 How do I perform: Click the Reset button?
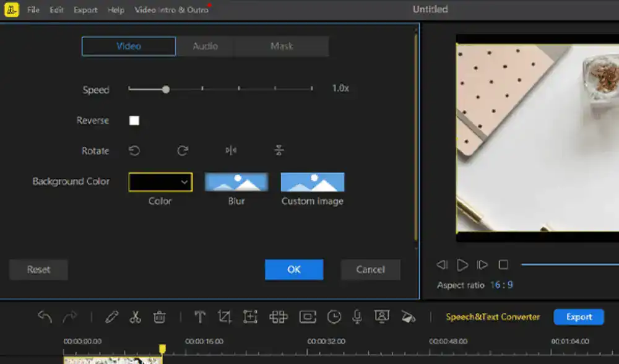[38, 270]
